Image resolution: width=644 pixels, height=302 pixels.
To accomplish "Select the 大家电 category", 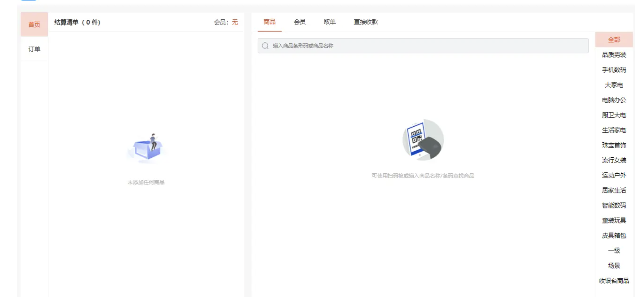I will click(614, 85).
